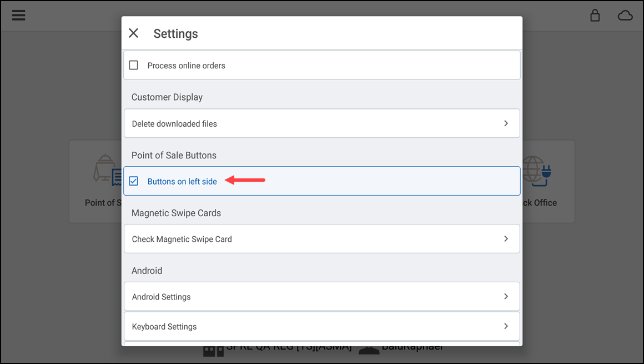The image size is (644, 364).
Task: Uncheck Buttons on left side
Action: (x=134, y=181)
